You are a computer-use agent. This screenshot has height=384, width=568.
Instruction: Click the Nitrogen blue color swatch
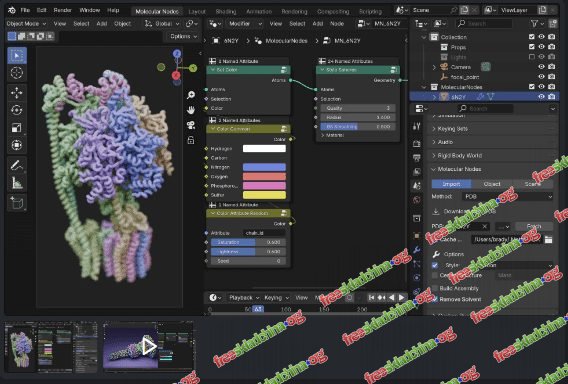[x=264, y=167]
